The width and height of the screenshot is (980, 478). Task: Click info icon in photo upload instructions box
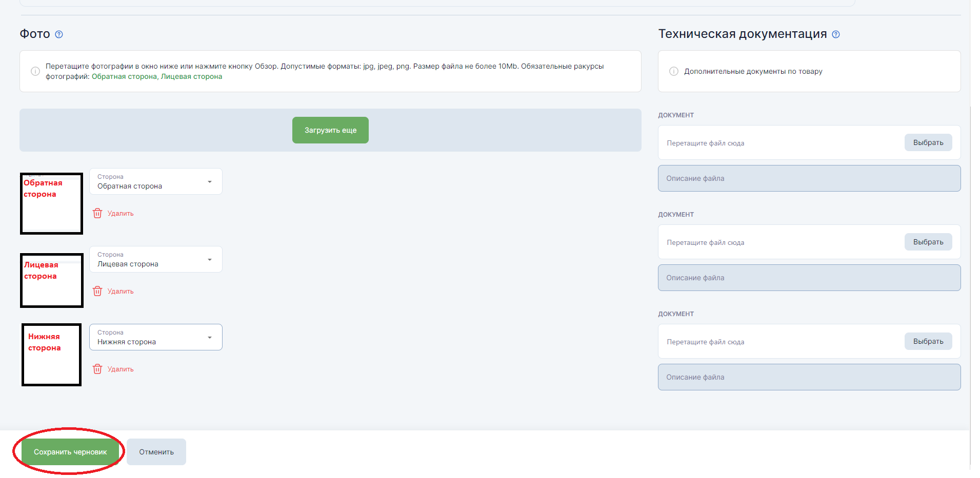click(35, 71)
